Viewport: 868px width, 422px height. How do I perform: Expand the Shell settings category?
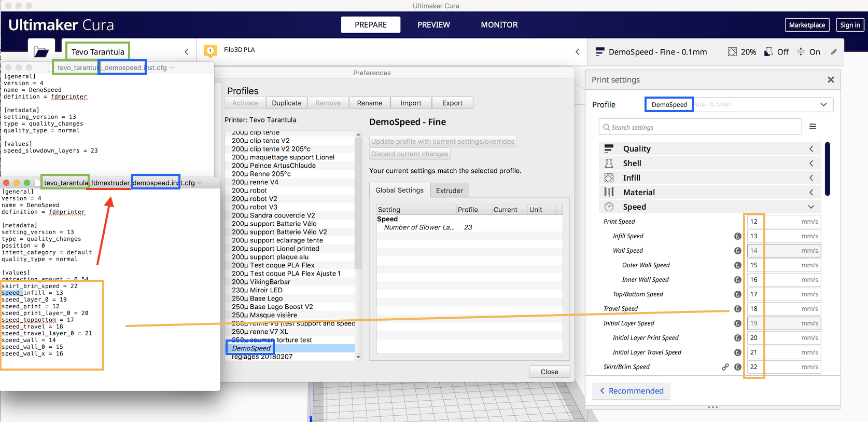811,164
